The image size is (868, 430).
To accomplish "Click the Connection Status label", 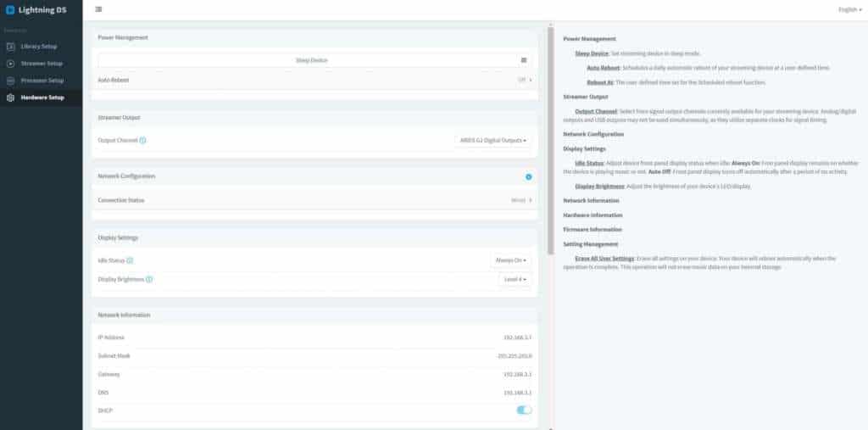I will pyautogui.click(x=120, y=200).
